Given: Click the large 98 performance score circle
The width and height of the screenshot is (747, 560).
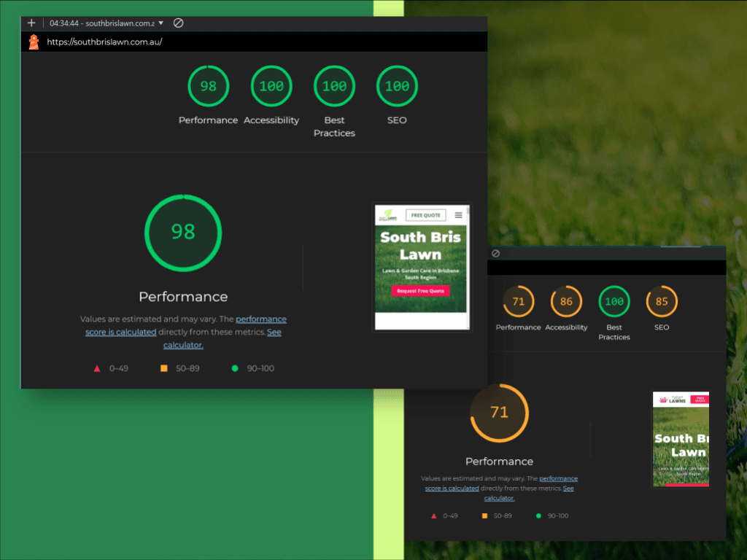Looking at the screenshot, I should point(183,233).
